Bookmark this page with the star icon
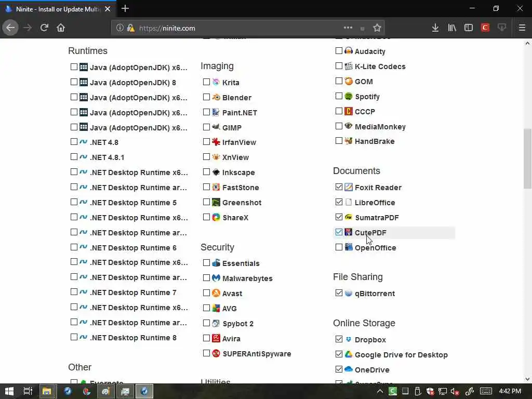The width and height of the screenshot is (532, 399). (x=377, y=28)
